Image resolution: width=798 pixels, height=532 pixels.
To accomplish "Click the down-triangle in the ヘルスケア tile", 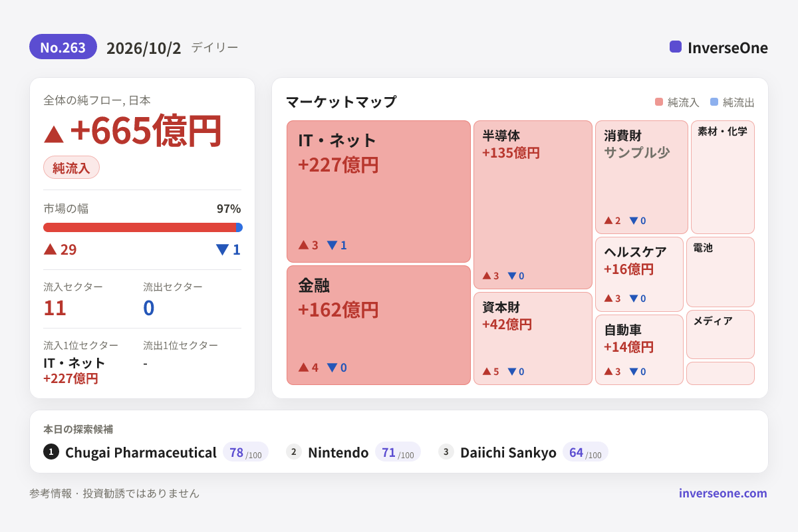I will pos(633,299).
